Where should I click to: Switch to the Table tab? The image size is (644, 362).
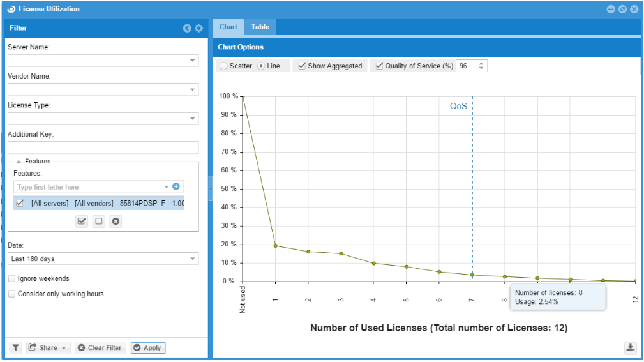(260, 27)
